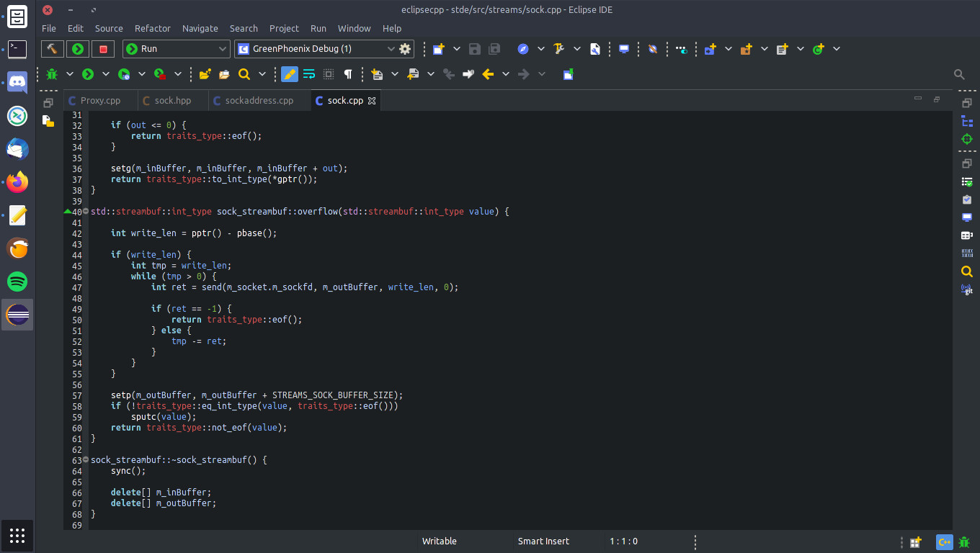The image size is (980, 553).
Task: Click the Writable status bar field
Action: 440,541
